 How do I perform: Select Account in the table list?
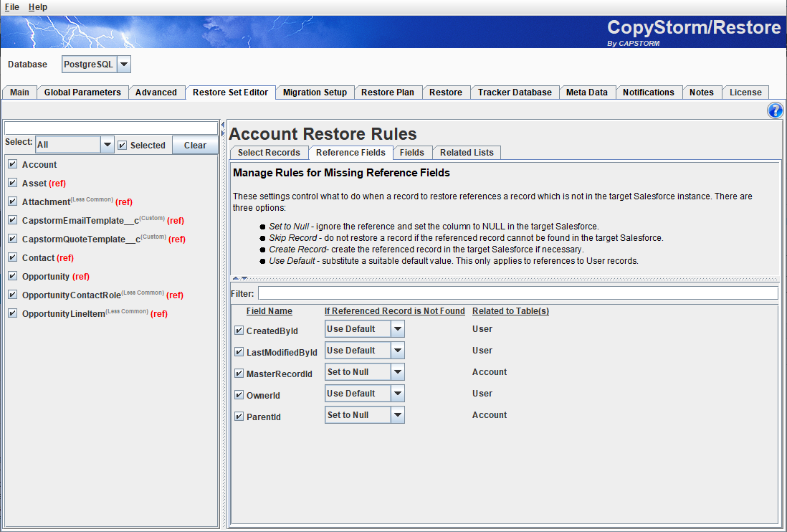coord(39,165)
